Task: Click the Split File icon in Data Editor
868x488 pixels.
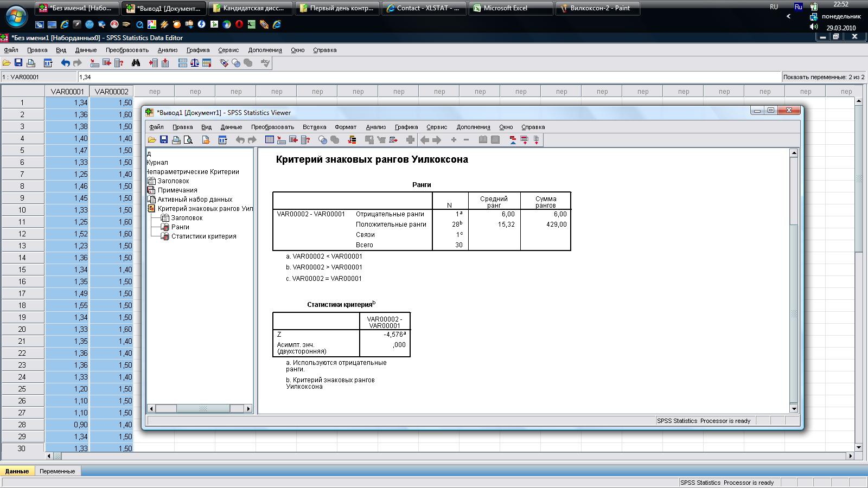Action: click(183, 63)
